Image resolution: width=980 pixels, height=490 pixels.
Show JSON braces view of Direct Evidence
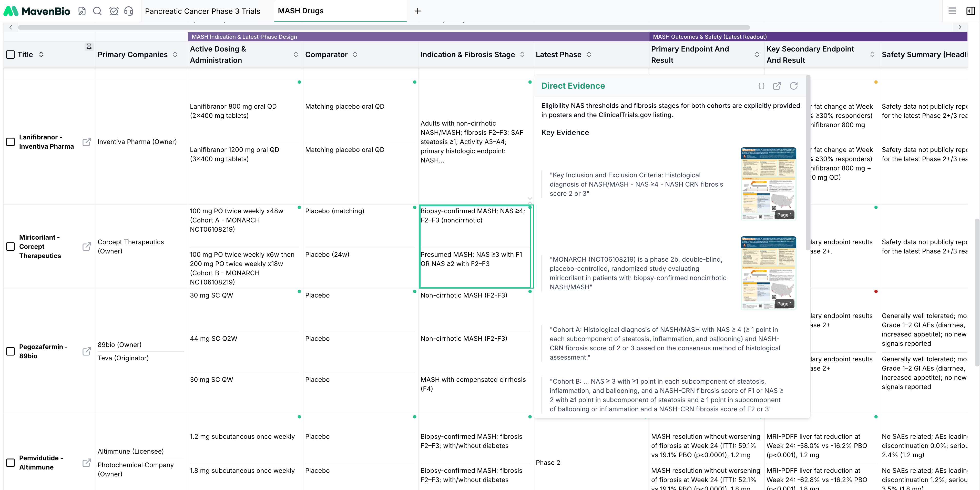click(x=761, y=86)
